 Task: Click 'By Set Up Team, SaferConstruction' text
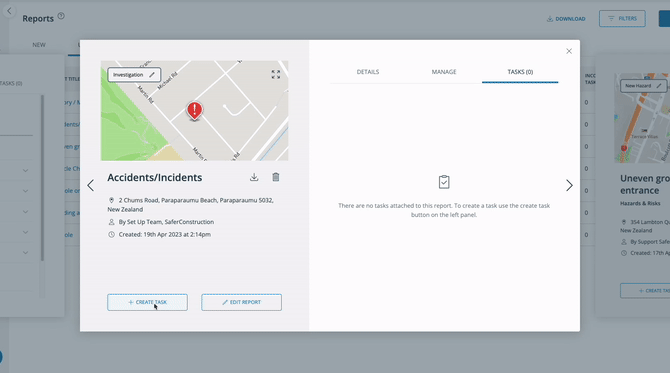point(166,222)
